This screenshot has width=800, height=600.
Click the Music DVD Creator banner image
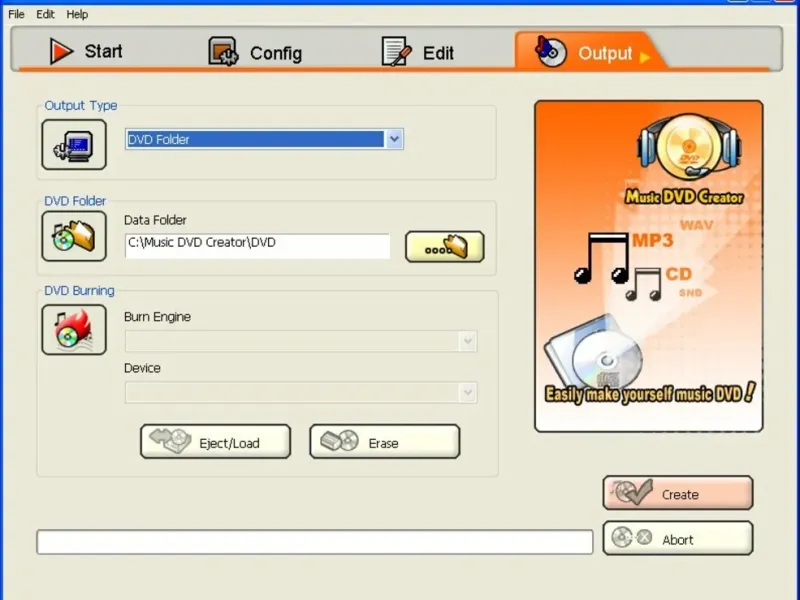pos(648,266)
